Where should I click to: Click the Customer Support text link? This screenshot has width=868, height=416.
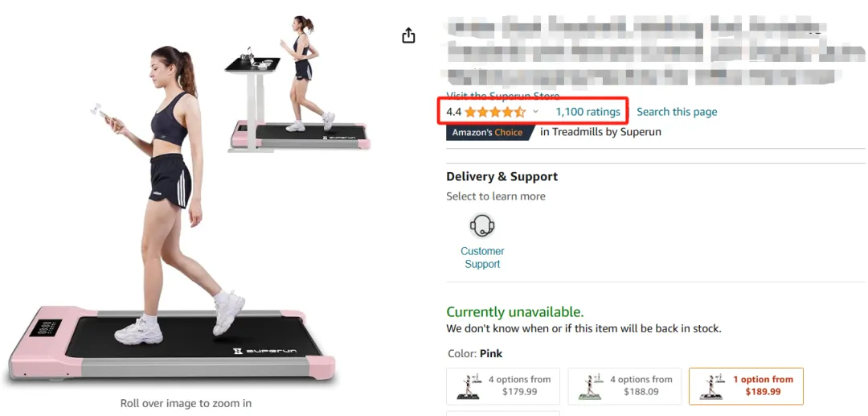coord(482,257)
